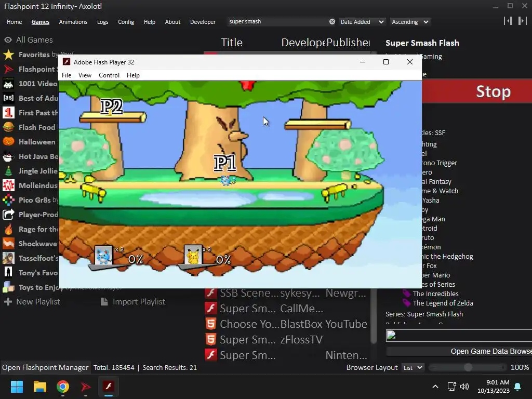Image resolution: width=532 pixels, height=399 pixels.
Task: Click the HTML5 icon beside Choose Yo...
Action: coord(211,324)
